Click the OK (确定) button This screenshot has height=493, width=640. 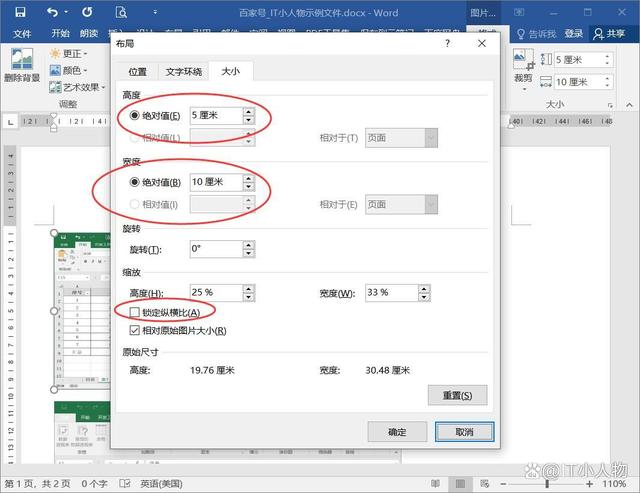pyautogui.click(x=397, y=432)
